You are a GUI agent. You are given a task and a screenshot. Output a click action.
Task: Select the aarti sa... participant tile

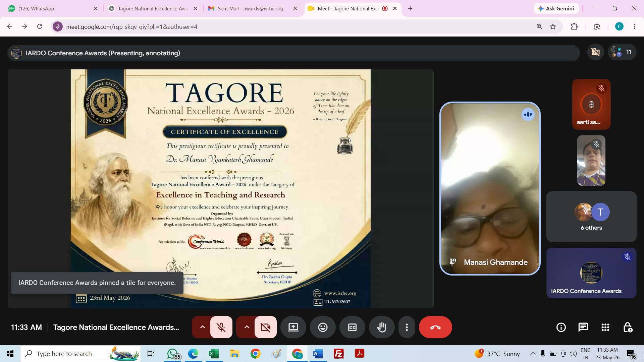(x=591, y=104)
